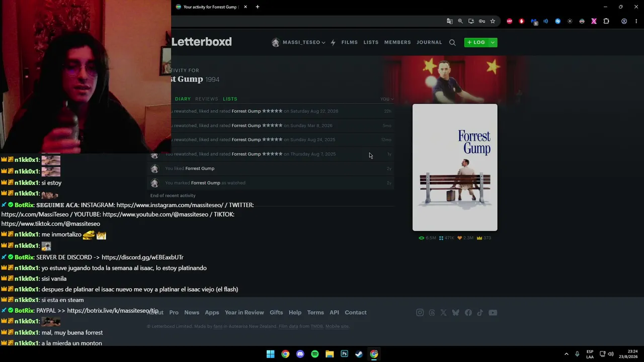Visit Letterboxd's TikTok from the footer
Screen dimensions: 644x362
click(x=480, y=313)
